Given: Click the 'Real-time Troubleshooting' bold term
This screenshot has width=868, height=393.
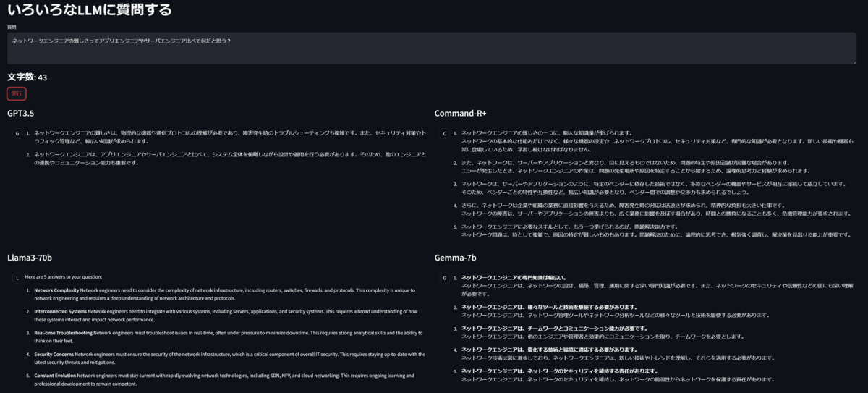Looking at the screenshot, I should [x=63, y=333].
